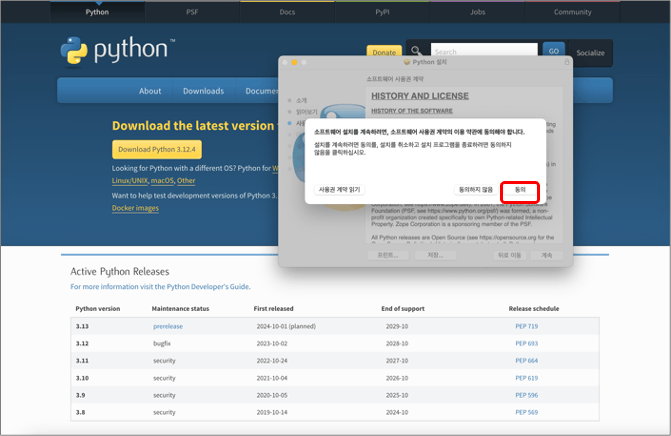Open the Docker images link
This screenshot has width=671, height=436.
click(135, 208)
